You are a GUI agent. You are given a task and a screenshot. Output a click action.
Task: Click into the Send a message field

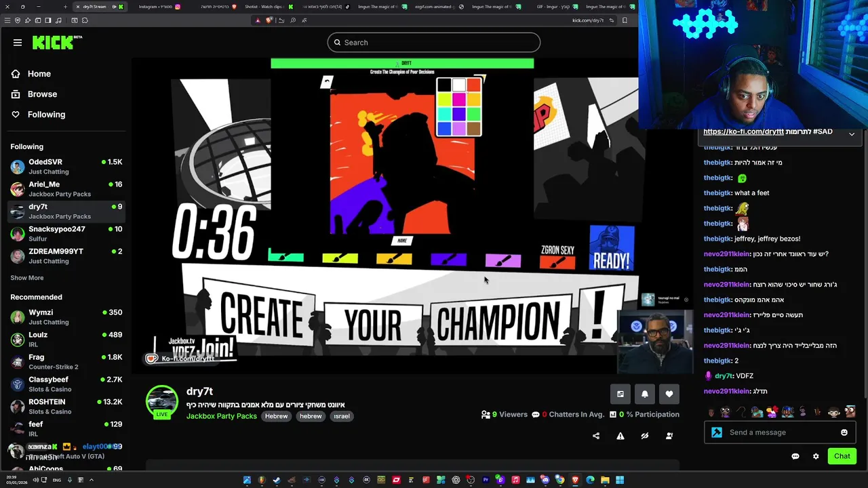pyautogui.click(x=780, y=432)
